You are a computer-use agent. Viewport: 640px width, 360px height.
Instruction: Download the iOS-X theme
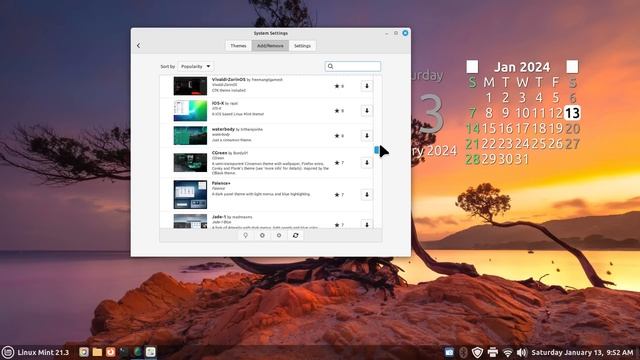pyautogui.click(x=367, y=111)
